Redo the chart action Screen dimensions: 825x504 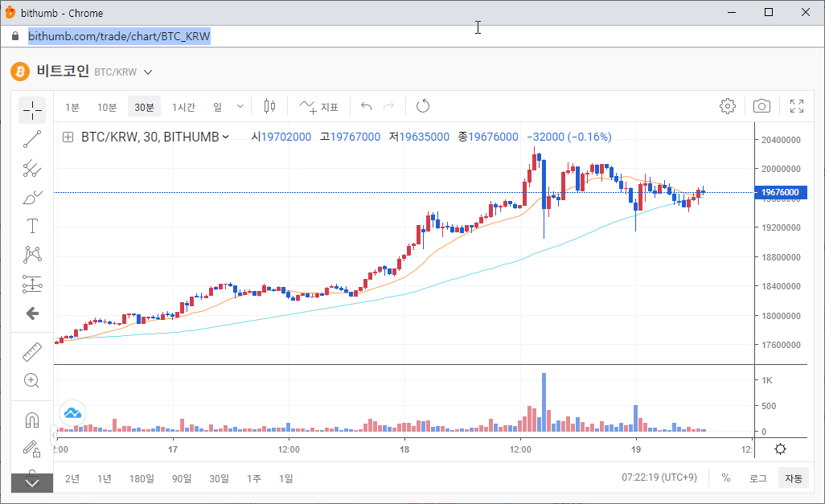pos(389,107)
